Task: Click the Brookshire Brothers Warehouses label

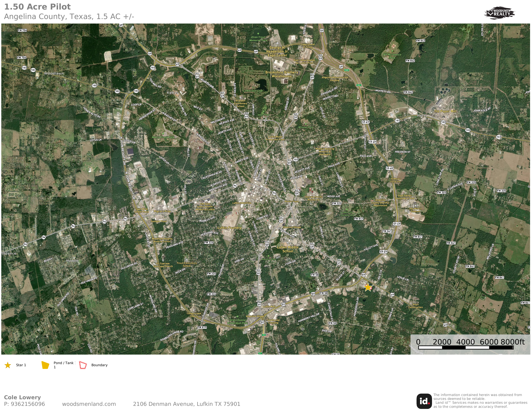Action: pyautogui.click(x=282, y=74)
